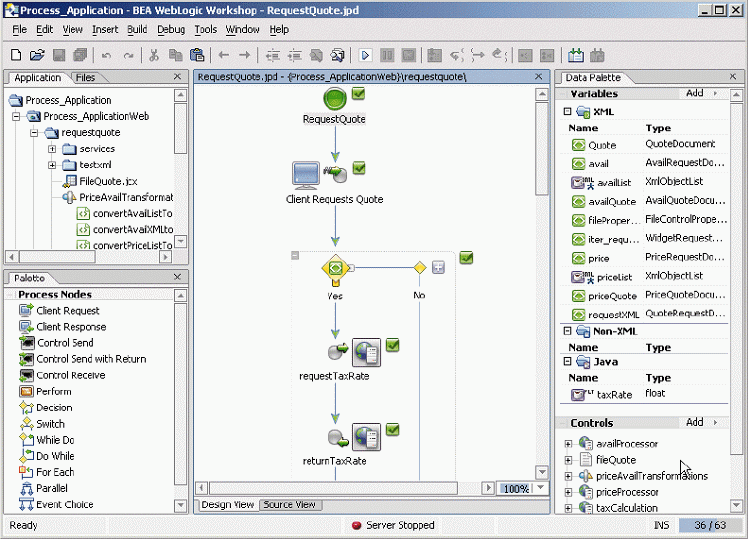Image resolution: width=748 pixels, height=539 pixels.
Task: Click the green checkmark beside RequestQuote node
Action: (x=358, y=93)
